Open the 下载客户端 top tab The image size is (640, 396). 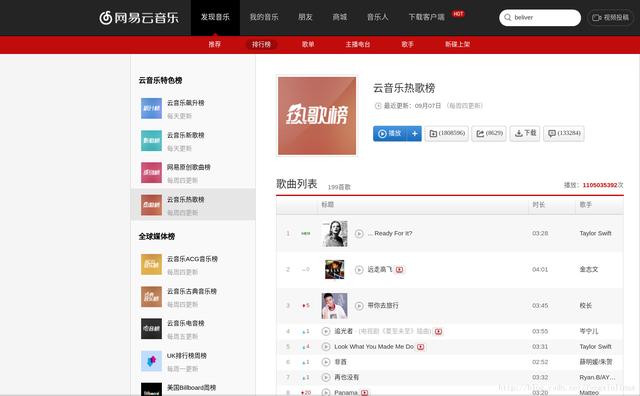(427, 18)
